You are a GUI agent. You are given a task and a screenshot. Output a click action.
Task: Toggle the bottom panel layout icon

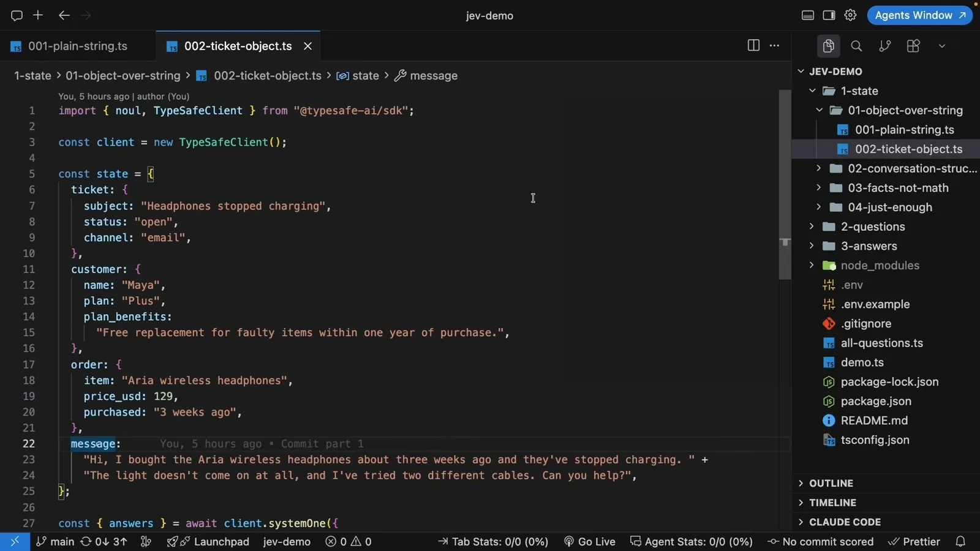point(808,15)
